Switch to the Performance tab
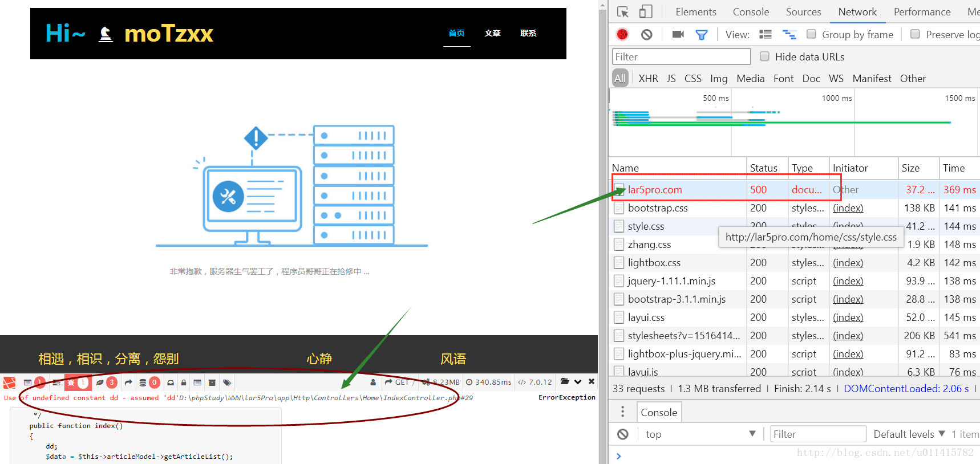 [x=922, y=12]
